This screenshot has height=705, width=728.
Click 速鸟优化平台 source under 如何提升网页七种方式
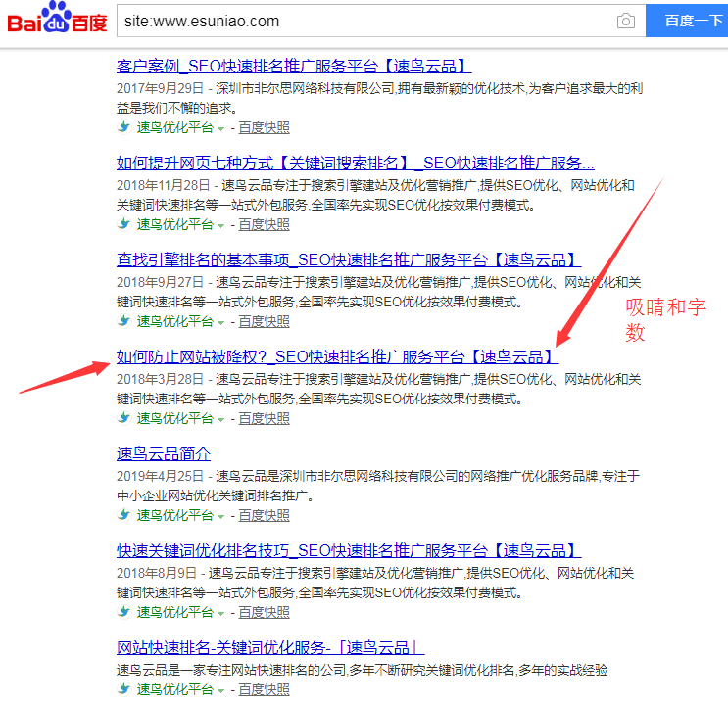click(x=175, y=224)
